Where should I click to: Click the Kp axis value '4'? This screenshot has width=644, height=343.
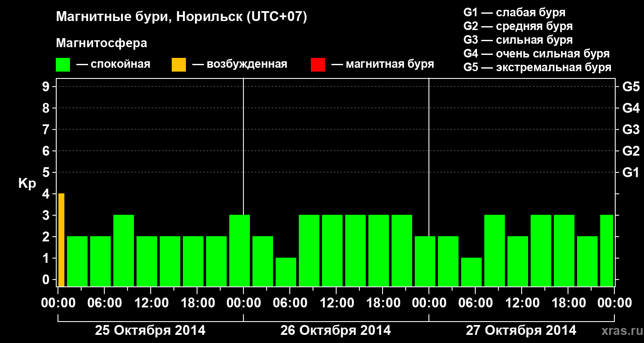(47, 194)
